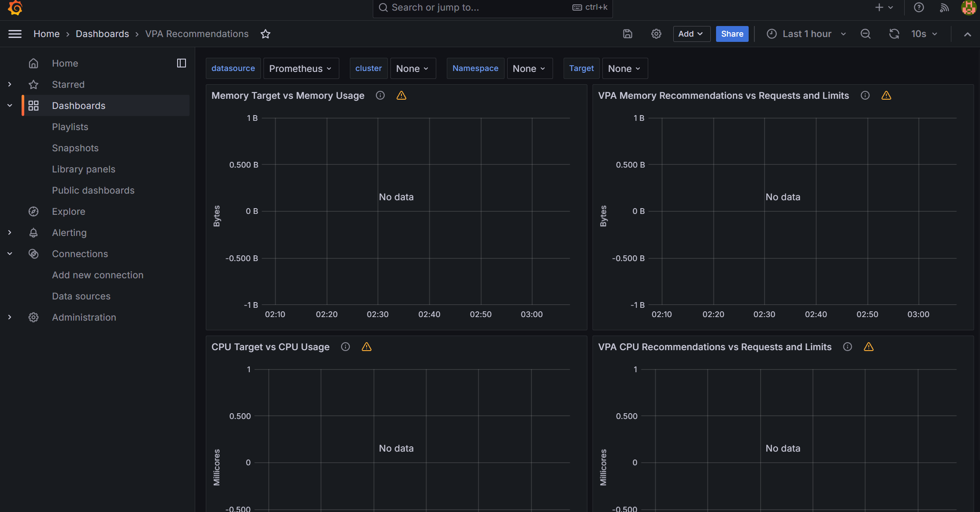Select Data sources in sidebar
The height and width of the screenshot is (512, 980).
81,296
